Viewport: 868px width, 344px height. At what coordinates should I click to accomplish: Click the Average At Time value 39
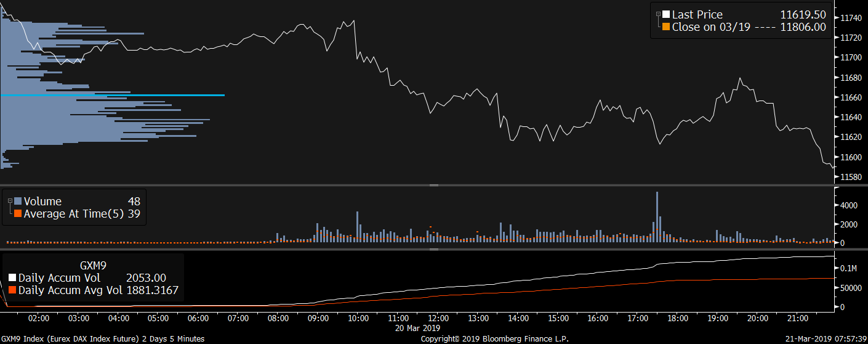[x=134, y=214]
